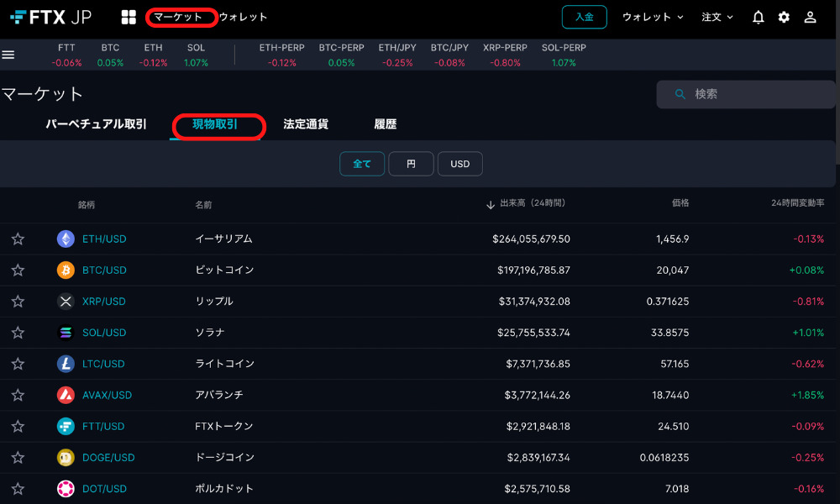Click the ETH-PERP ticker item
This screenshot has height=504, width=840.
click(281, 55)
